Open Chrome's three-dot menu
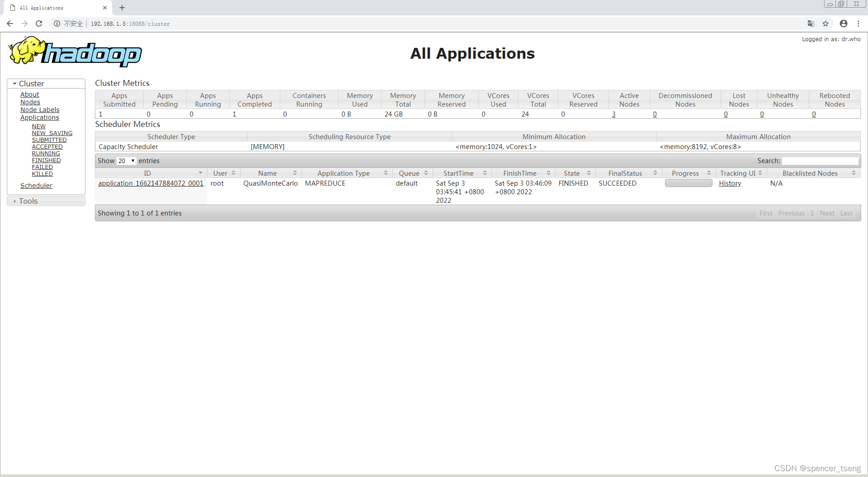 point(859,23)
